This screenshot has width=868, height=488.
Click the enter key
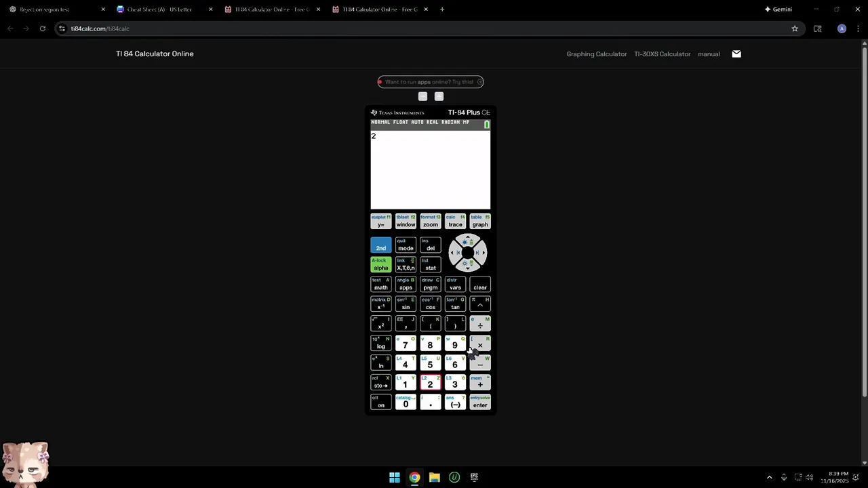coord(480,403)
